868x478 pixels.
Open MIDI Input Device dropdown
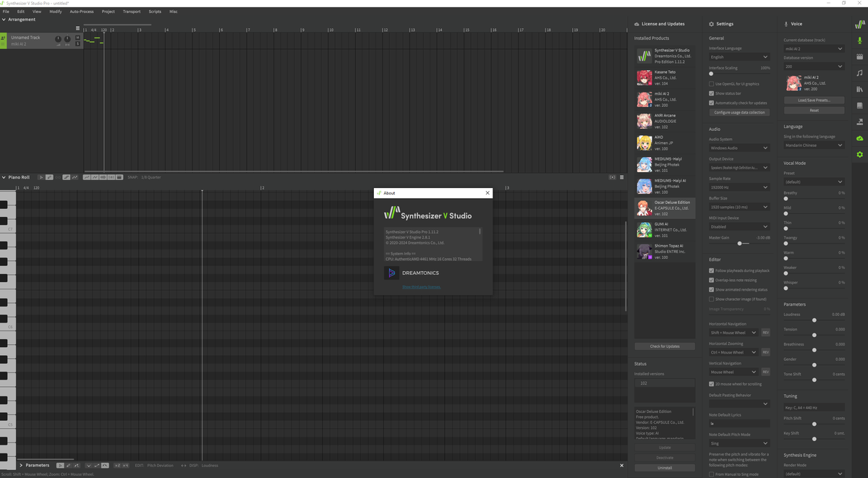tap(739, 226)
